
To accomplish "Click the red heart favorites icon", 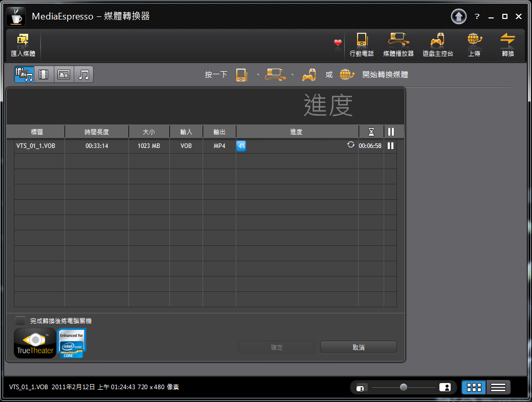I will (338, 43).
